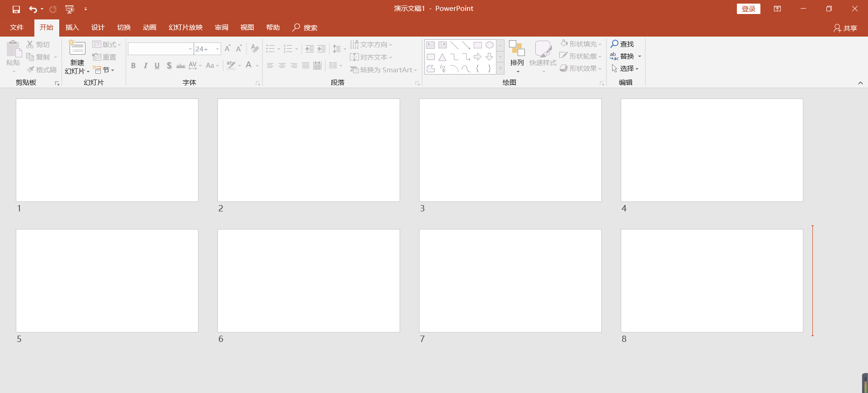Open the 排列 arrange dropdown
Screen dimensions: 868x393
(x=517, y=56)
